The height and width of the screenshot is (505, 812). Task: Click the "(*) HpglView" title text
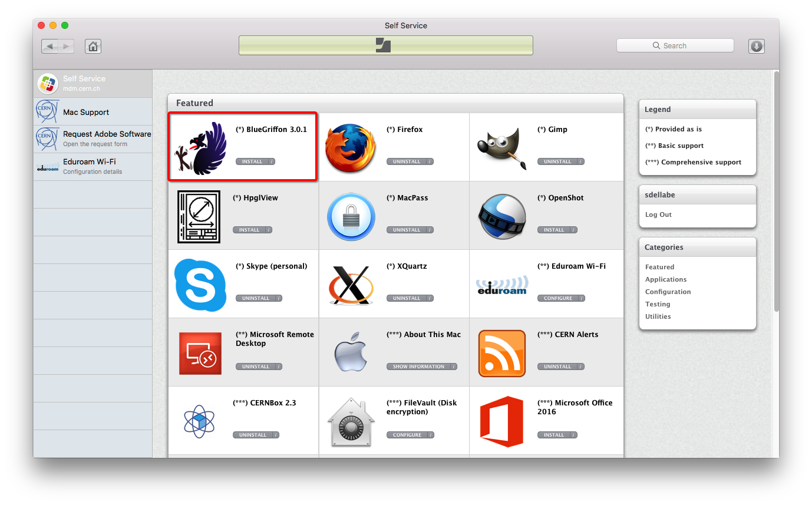[255, 198]
